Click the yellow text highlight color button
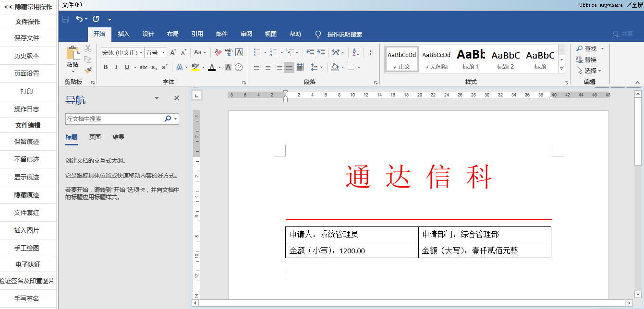Image resolution: width=644 pixels, height=309 pixels. point(195,67)
